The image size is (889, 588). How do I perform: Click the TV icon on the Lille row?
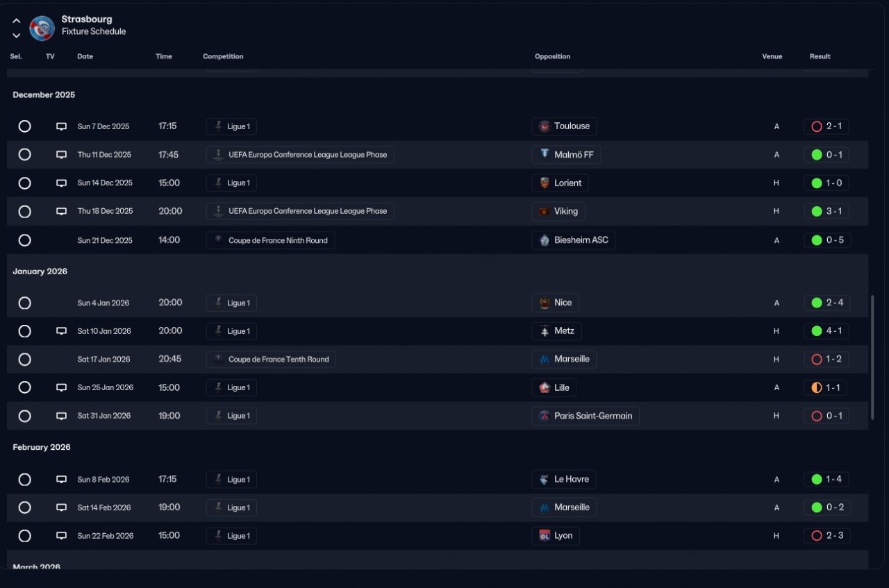coord(62,387)
